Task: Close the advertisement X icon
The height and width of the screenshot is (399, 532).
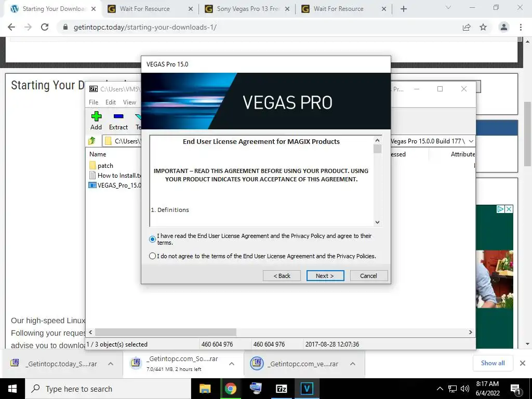Action: click(509, 209)
